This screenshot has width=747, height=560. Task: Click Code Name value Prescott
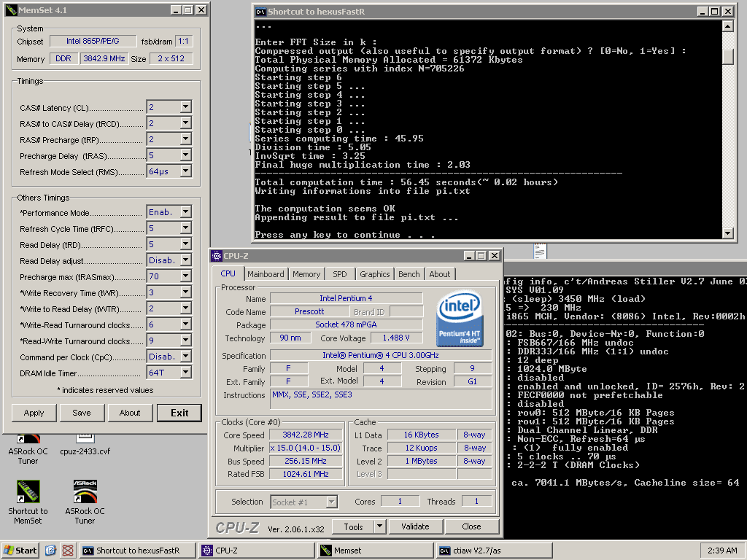point(309,311)
